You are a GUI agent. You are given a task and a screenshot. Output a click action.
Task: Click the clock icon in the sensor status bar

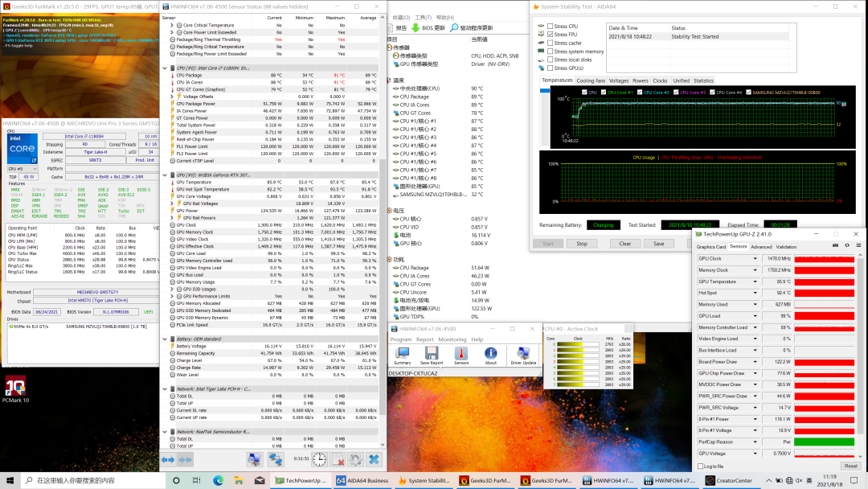point(319,459)
